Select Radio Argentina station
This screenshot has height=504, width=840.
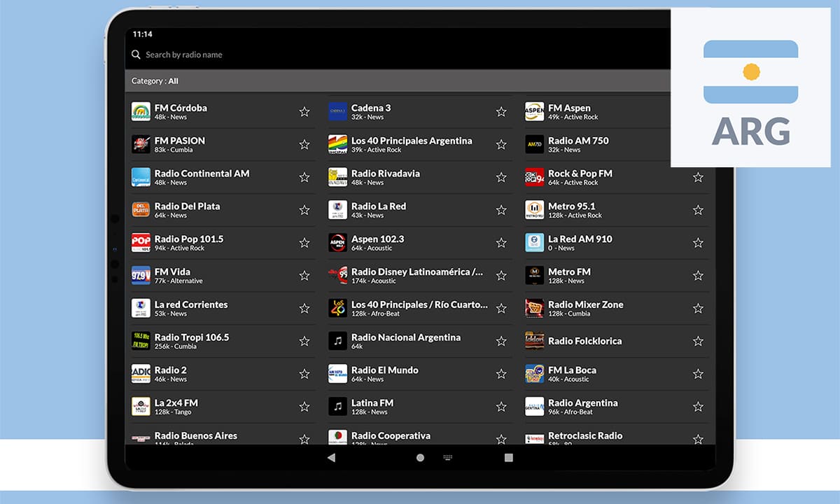click(x=616, y=407)
